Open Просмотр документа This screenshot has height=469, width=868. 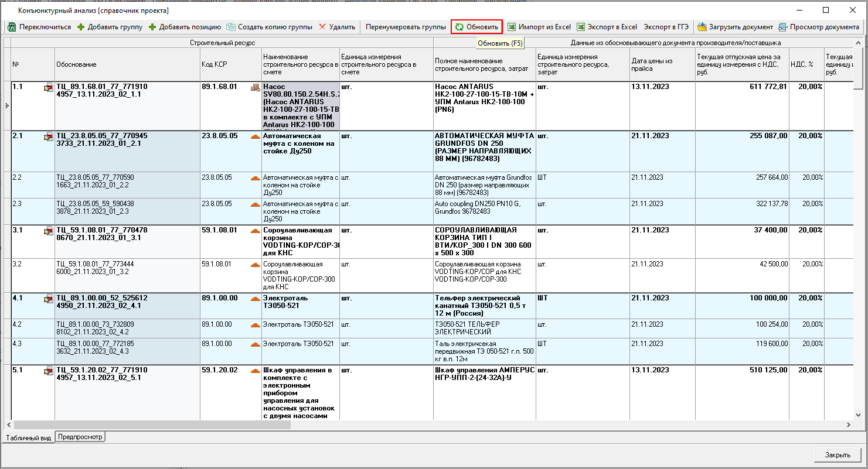point(818,27)
